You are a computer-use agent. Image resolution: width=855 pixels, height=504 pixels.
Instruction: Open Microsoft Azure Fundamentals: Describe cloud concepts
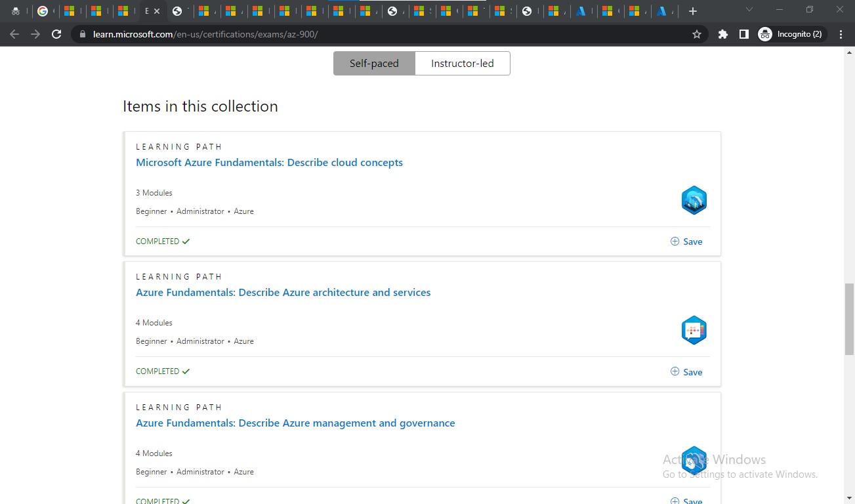[x=269, y=162]
